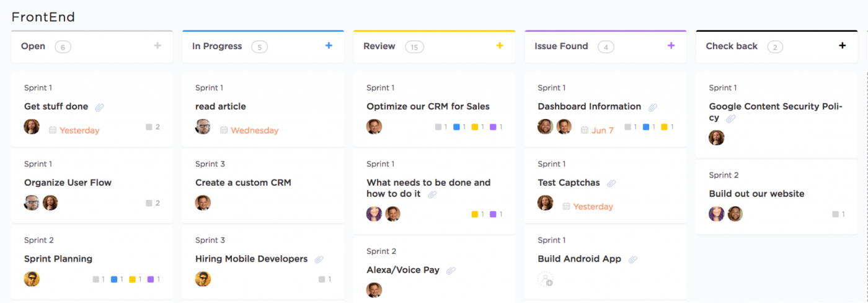Viewport: 868px width, 303px height.
Task: Click the yellow plus in Review column
Action: click(x=500, y=45)
